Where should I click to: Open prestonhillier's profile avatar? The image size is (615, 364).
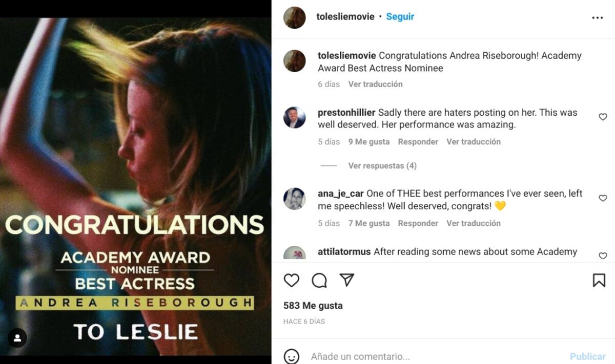295,118
